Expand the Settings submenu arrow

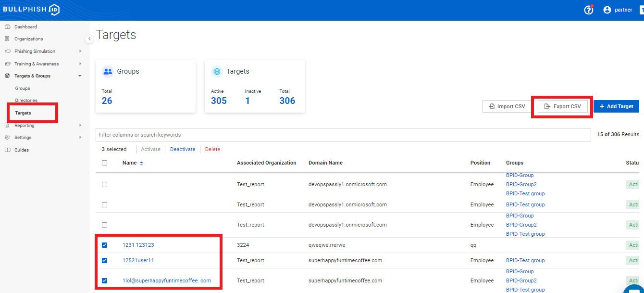80,138
